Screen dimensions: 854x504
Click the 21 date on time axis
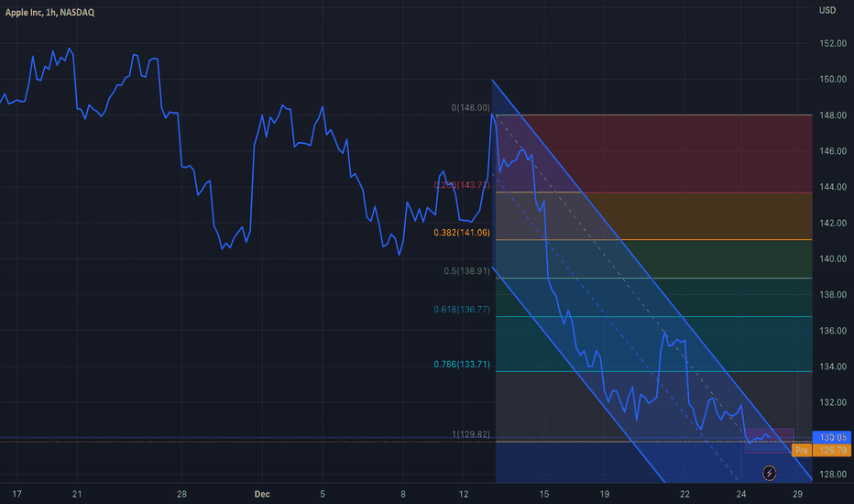77,494
